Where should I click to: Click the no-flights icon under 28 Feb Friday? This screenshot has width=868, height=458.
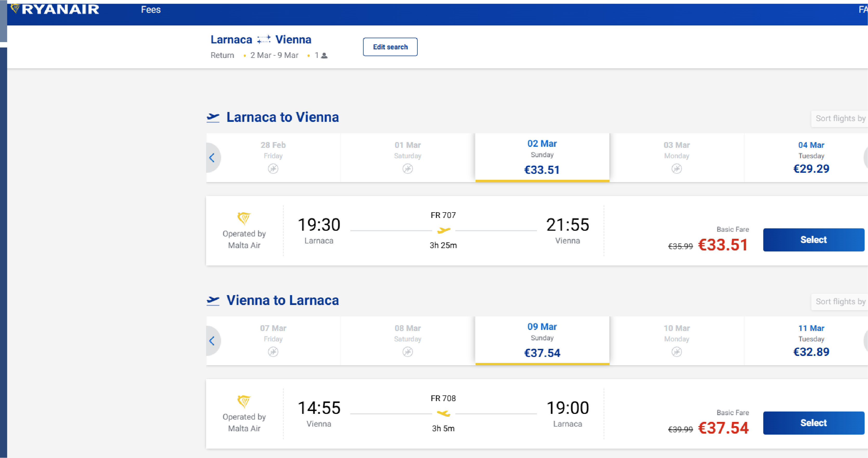coord(273,168)
